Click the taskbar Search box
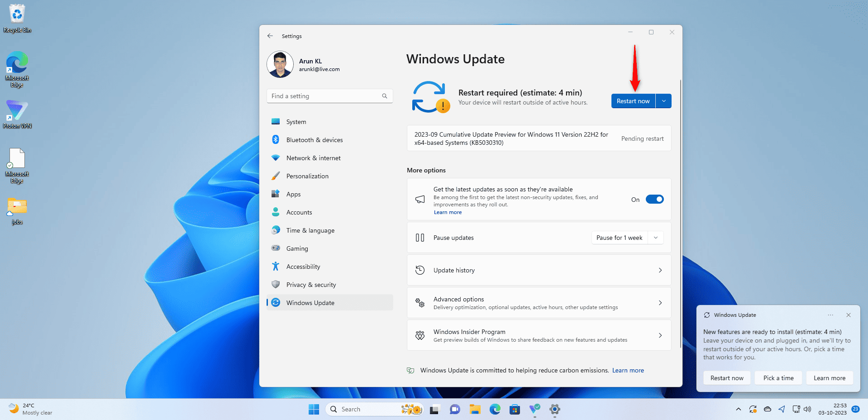 click(x=374, y=409)
